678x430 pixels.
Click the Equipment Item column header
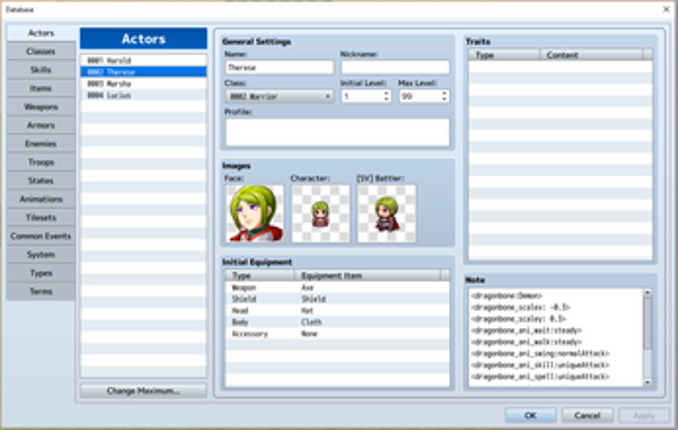click(x=367, y=276)
